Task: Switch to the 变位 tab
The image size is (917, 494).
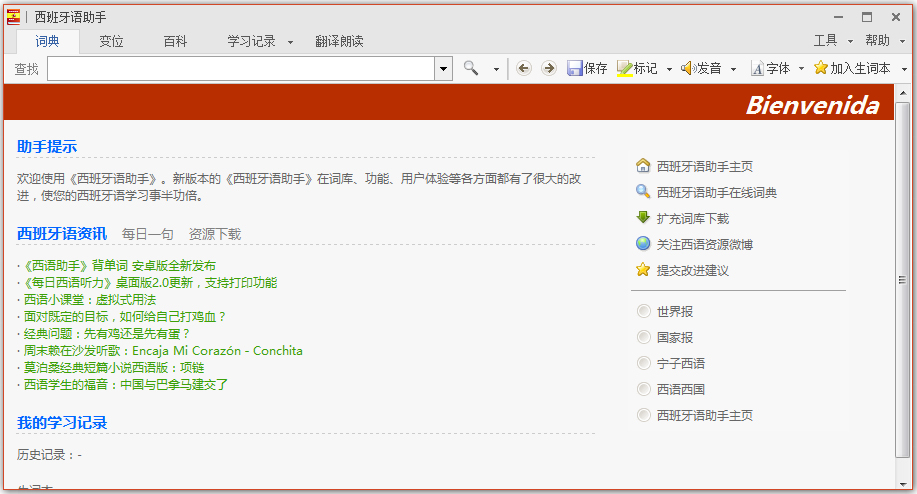Action: 111,41
